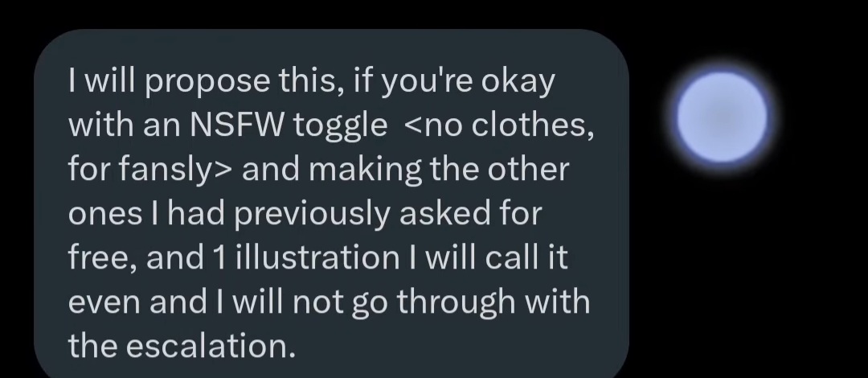868x378 pixels.
Task: Click the word "escalation." in the last line
Action: tap(211, 347)
